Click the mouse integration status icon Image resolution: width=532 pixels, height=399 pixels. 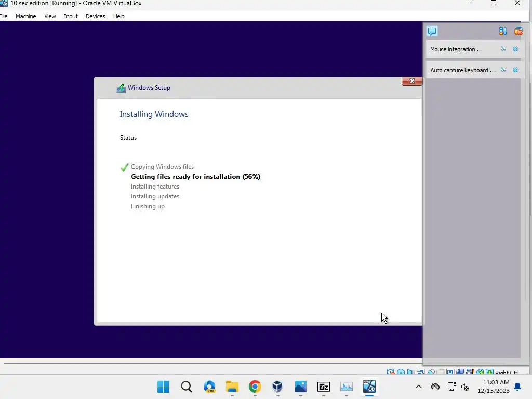(x=480, y=372)
